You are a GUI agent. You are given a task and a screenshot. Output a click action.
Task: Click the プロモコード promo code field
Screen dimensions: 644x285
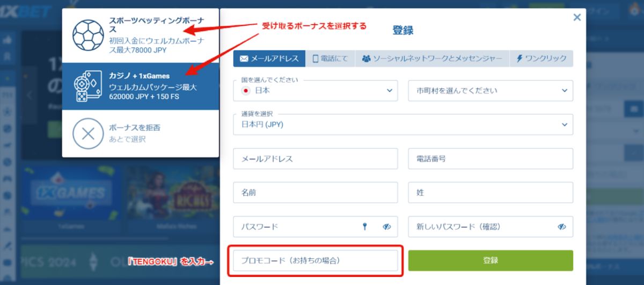tap(316, 260)
